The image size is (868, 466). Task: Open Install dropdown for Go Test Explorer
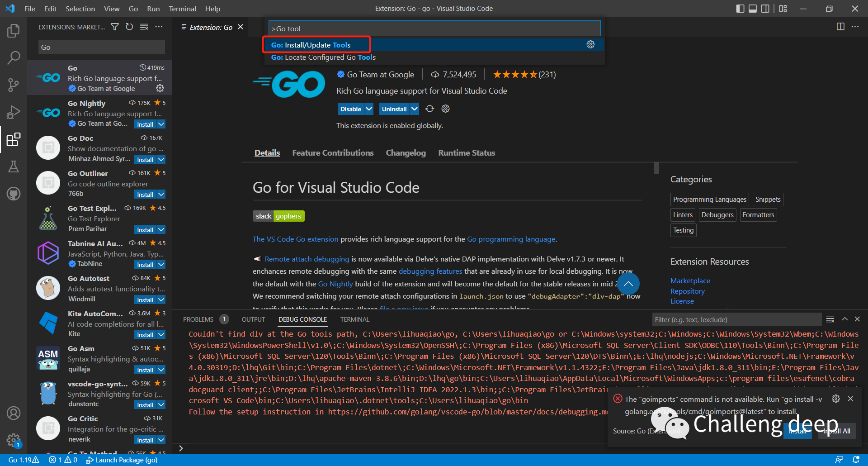coord(161,229)
